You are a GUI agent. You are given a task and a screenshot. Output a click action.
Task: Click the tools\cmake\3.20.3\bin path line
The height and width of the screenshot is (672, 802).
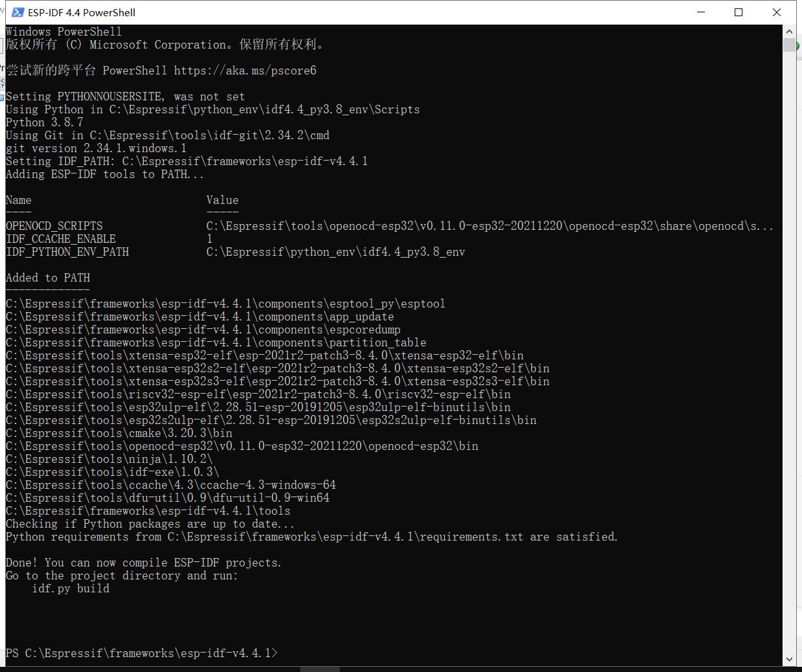pos(119,433)
